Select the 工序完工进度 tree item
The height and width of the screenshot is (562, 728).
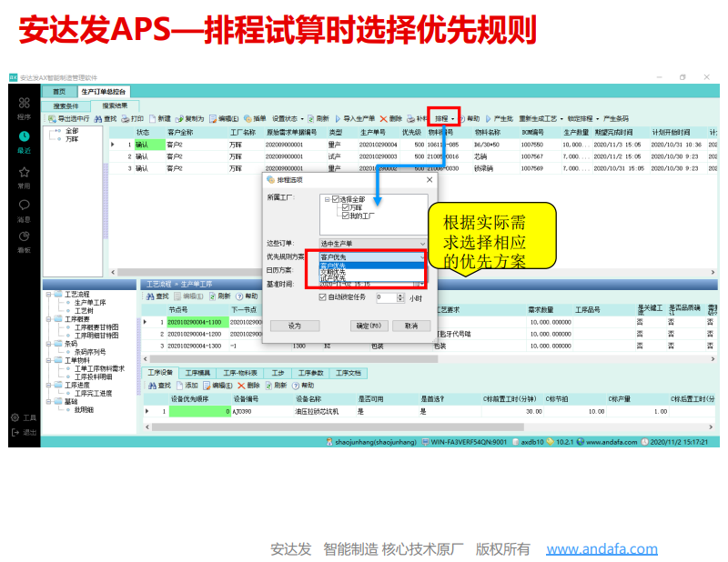click(94, 394)
